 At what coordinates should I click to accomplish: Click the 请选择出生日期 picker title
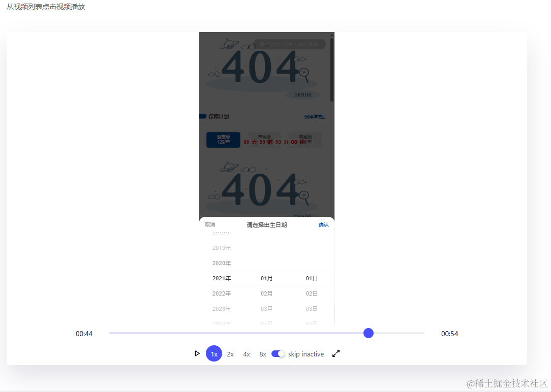(267, 225)
